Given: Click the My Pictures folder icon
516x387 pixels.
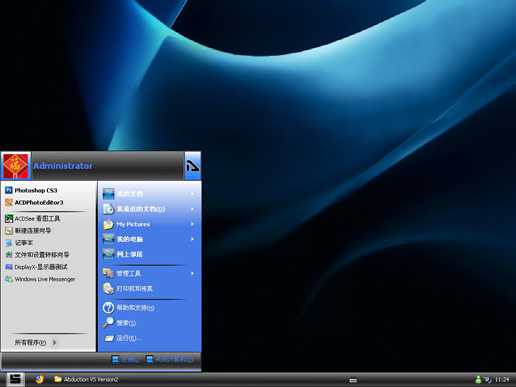Looking at the screenshot, I should click(108, 224).
